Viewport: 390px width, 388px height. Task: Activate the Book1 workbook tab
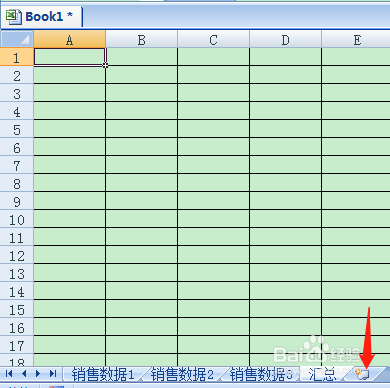41,17
